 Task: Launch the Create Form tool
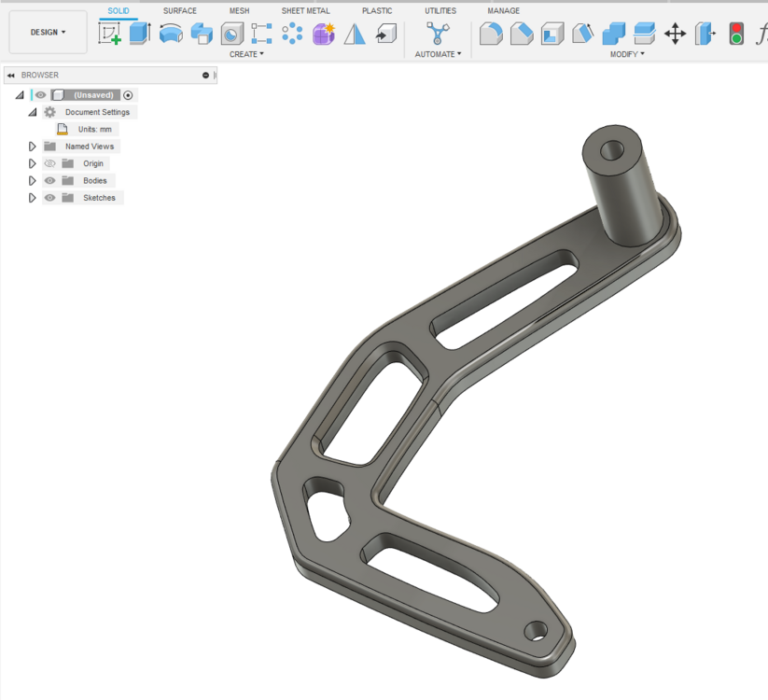[x=323, y=34]
